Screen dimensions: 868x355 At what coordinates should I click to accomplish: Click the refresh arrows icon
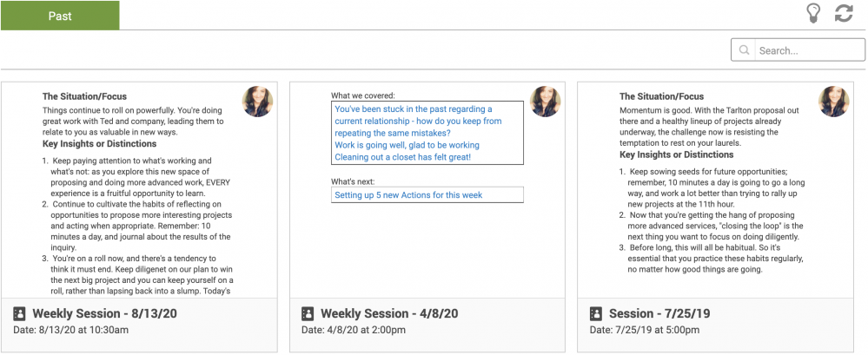coord(844,13)
